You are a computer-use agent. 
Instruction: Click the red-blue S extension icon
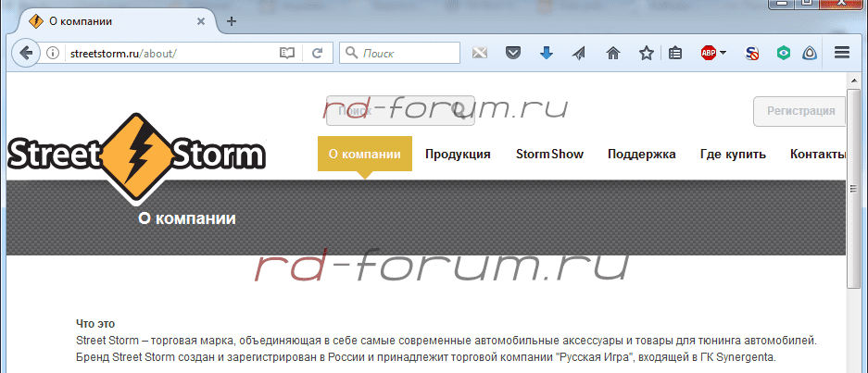(751, 53)
